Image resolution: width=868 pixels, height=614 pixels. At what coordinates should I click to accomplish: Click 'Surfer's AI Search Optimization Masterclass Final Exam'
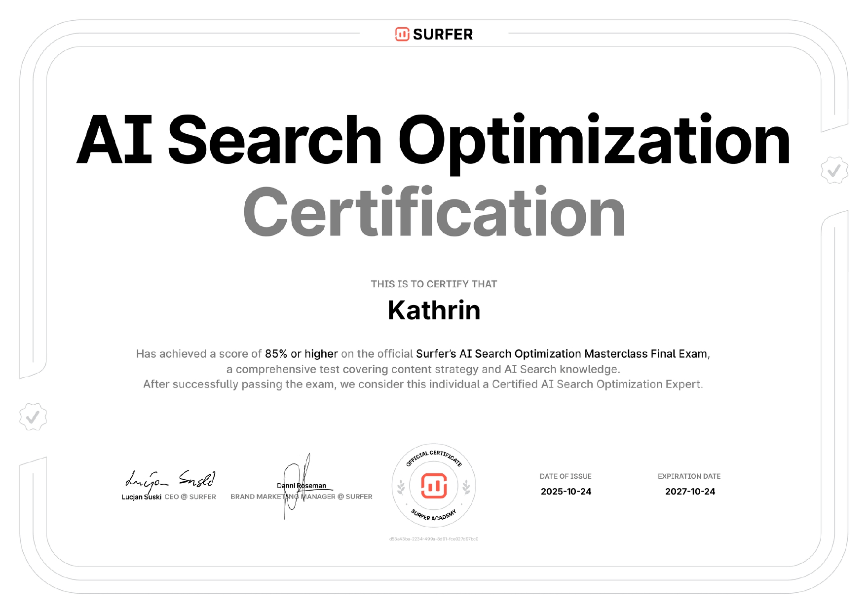(x=562, y=354)
